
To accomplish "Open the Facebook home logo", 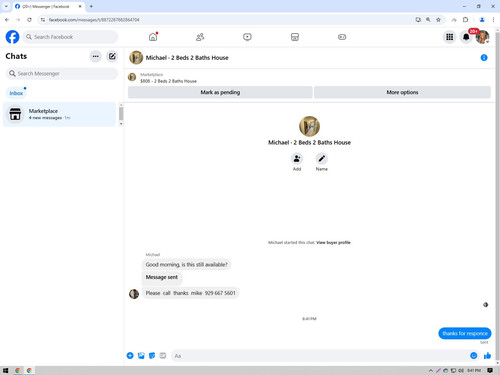I will click(12, 37).
